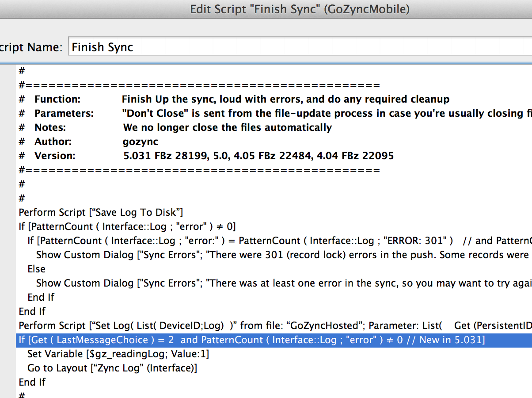Select the Show Custom Dialog "at least one error" step
Viewport: 532px width, 398px height.
click(x=284, y=283)
